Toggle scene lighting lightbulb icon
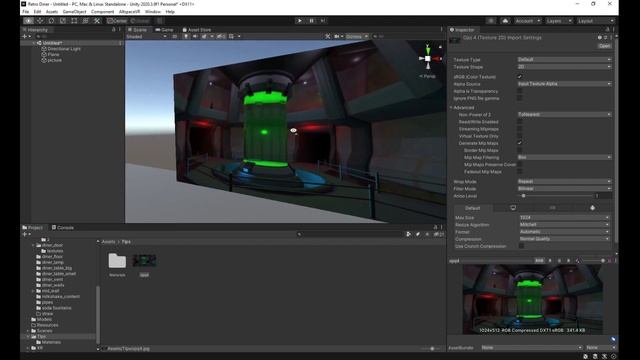The width and height of the screenshot is (640, 360). (186, 36)
